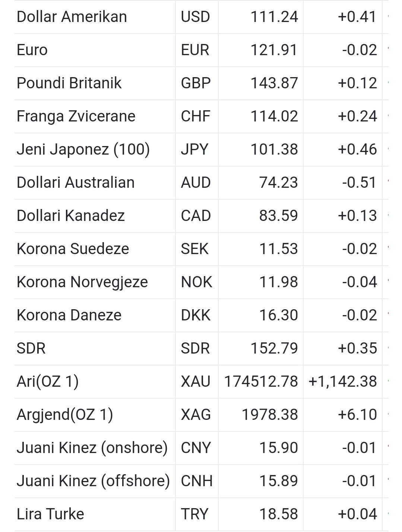Click Juani Kinez (onshore) label
Screen dimensions: 402x532
pyautogui.click(x=92, y=448)
